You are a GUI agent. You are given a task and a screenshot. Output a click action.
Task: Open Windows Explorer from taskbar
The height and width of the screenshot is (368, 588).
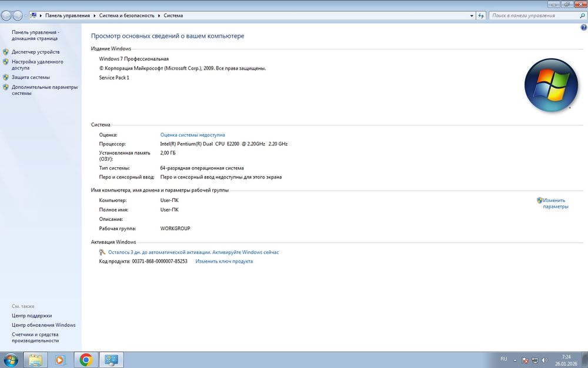click(x=36, y=360)
